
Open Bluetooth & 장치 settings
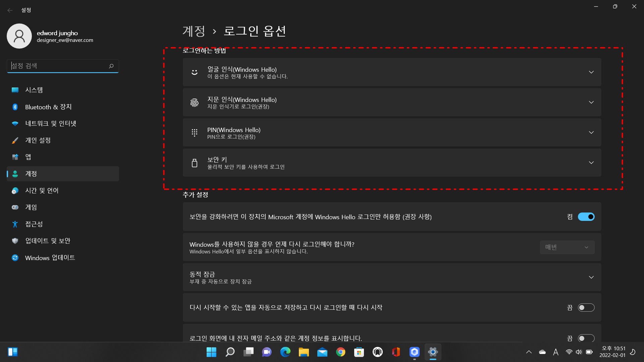tap(48, 107)
